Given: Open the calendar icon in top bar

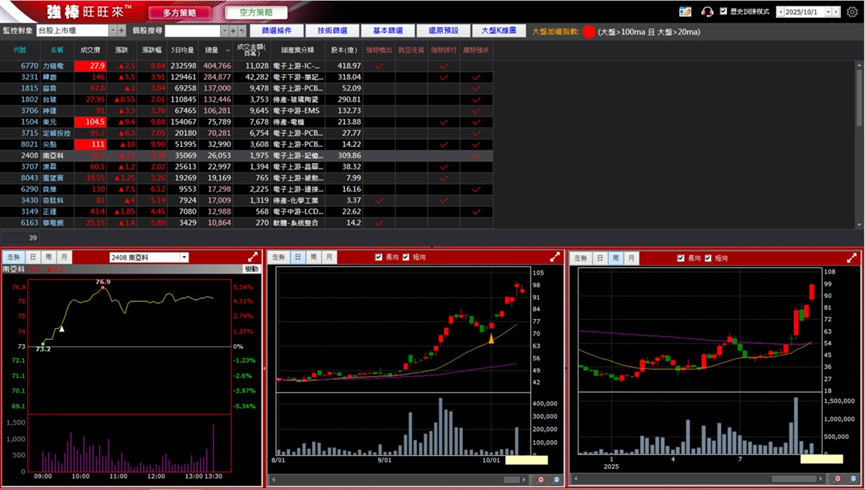Looking at the screenshot, I should pyautogui.click(x=685, y=12).
